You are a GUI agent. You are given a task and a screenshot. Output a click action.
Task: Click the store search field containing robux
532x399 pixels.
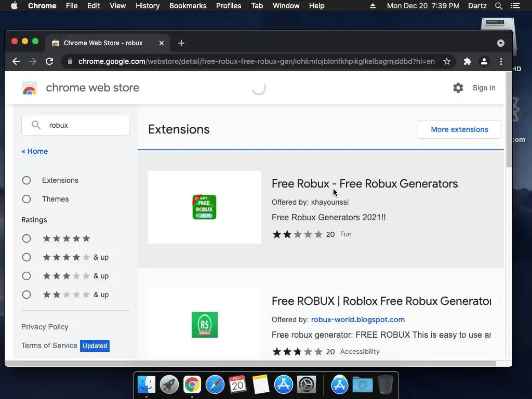point(75,125)
